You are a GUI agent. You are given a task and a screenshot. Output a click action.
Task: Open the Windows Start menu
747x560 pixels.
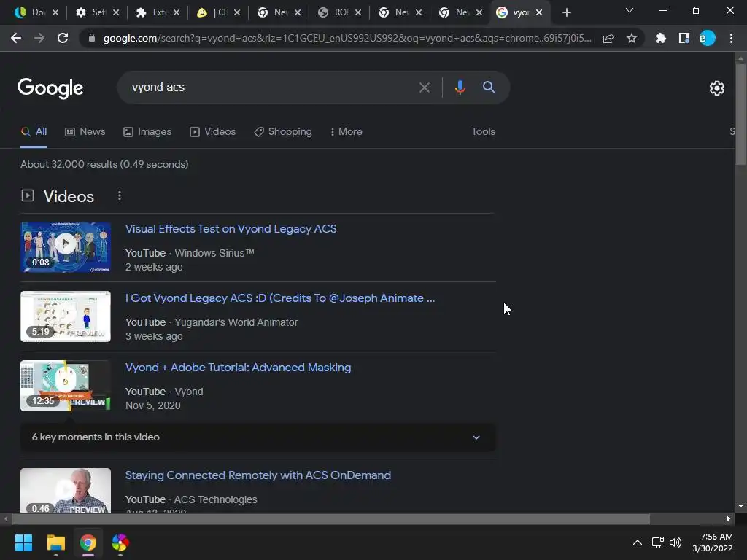23,542
